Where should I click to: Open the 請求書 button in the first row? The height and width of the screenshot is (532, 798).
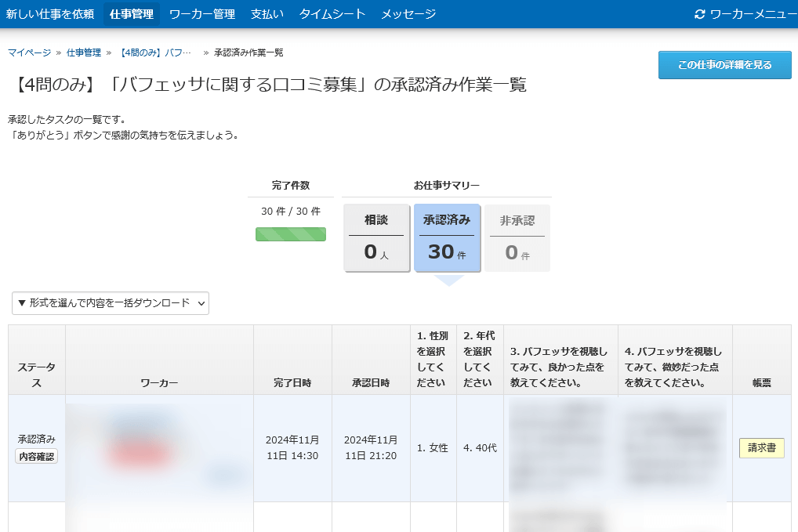pos(762,448)
